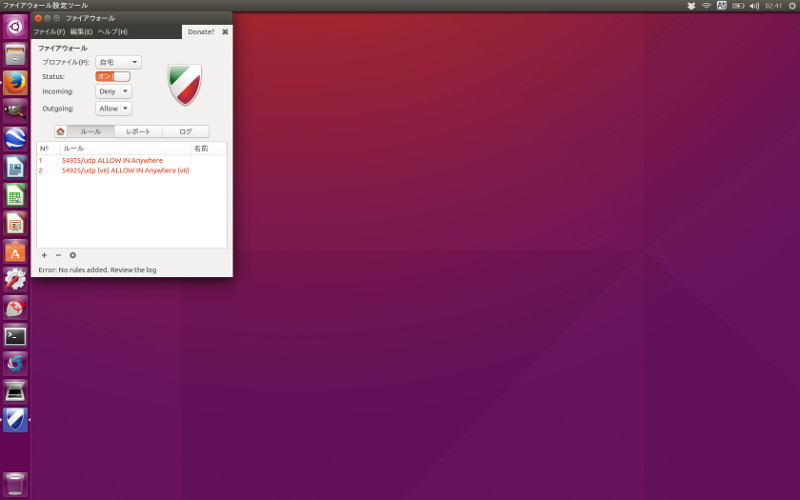Open the ヘルプ(H) menu
800x500 pixels.
[x=113, y=32]
